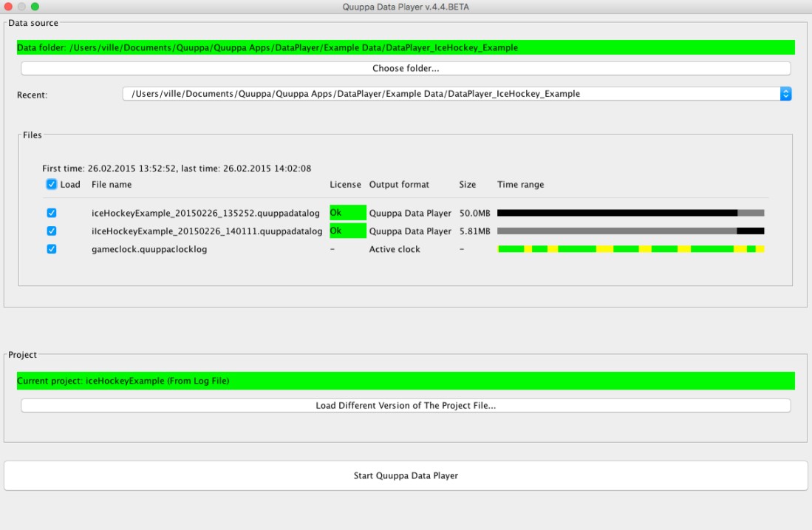
Task: Click the Size column header
Action: coord(467,185)
